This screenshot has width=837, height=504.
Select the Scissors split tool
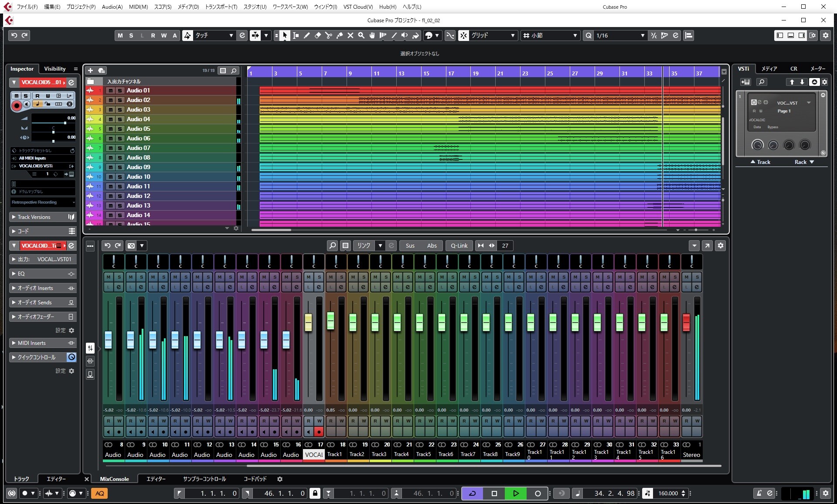tap(329, 36)
